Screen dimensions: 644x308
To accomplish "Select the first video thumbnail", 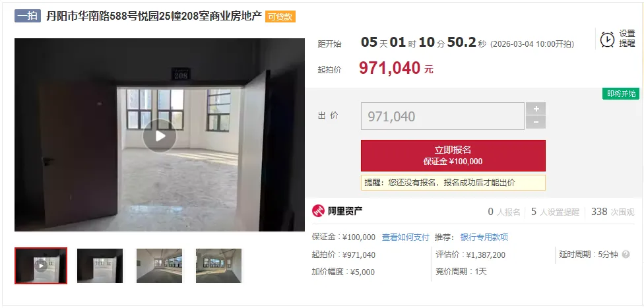I will coord(41,266).
